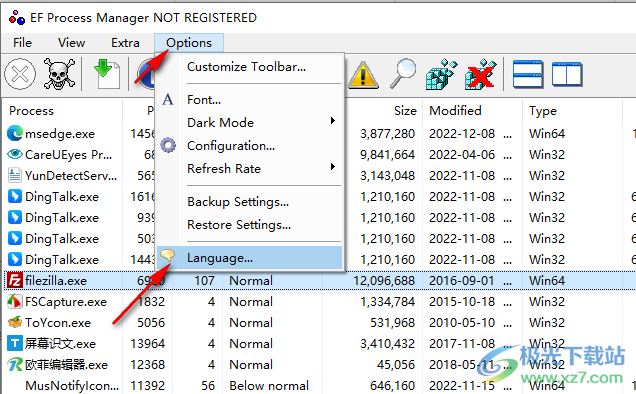Click PID value 5056
This screenshot has height=394, width=636.
(x=151, y=323)
